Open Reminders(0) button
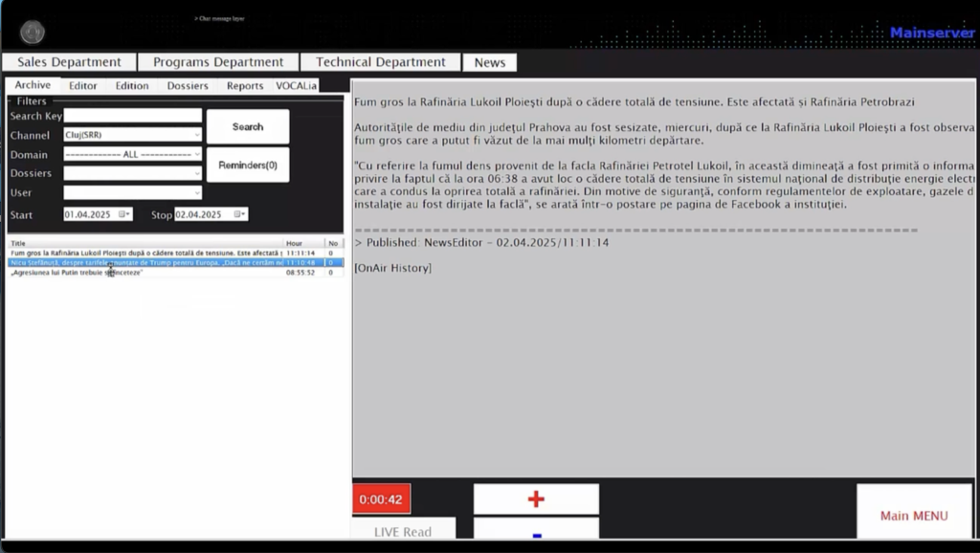 pos(248,165)
